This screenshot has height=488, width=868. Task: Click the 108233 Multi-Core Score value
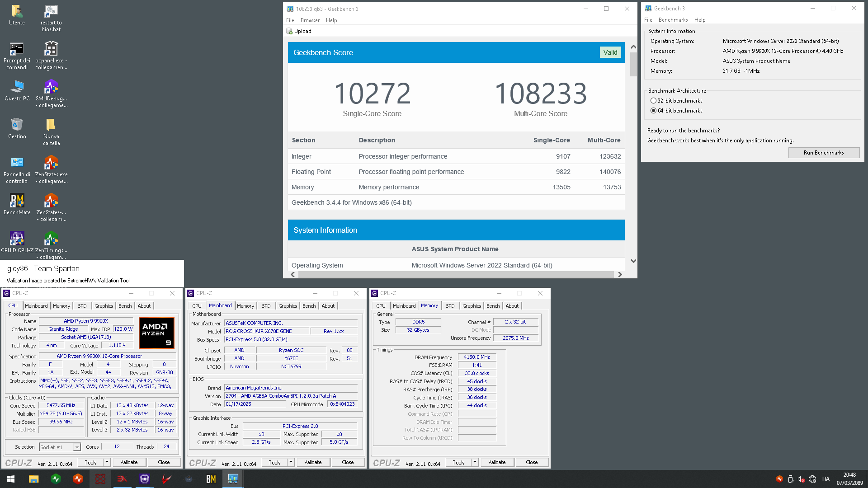click(541, 94)
